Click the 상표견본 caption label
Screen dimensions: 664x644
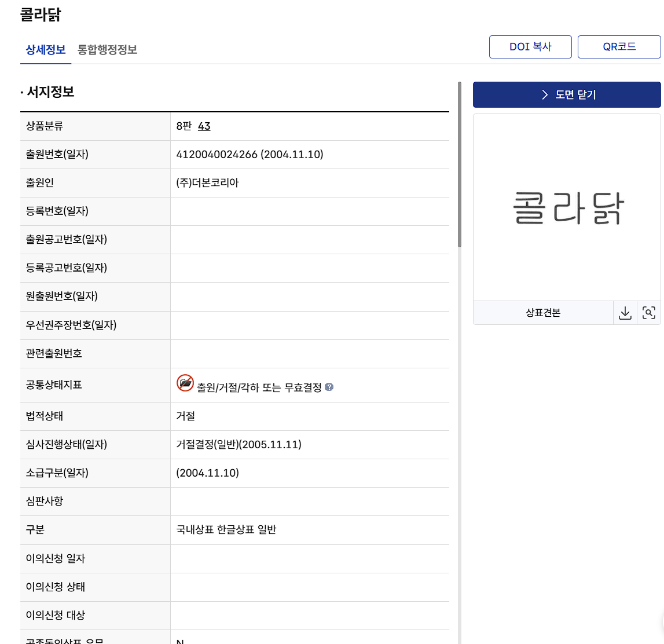[542, 313]
